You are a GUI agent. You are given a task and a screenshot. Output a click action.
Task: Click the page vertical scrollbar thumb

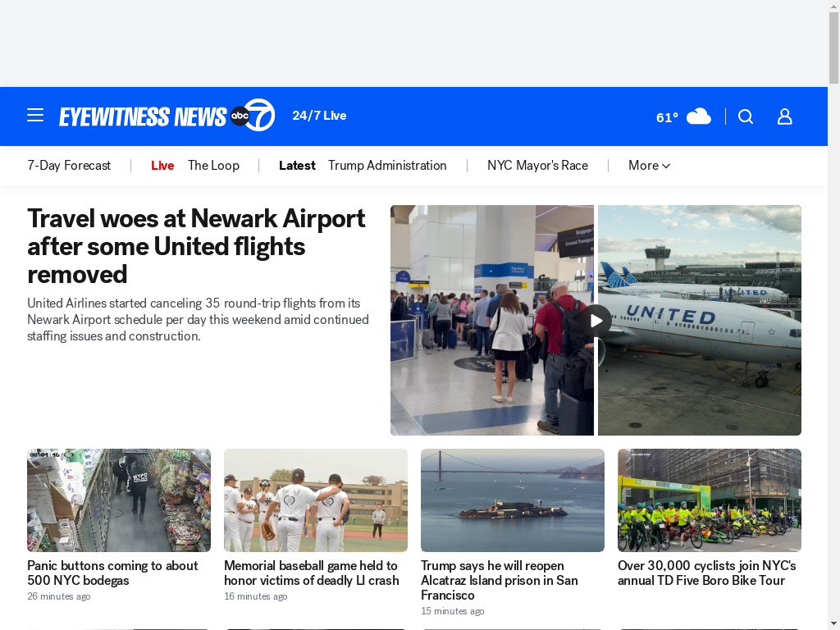(x=833, y=47)
